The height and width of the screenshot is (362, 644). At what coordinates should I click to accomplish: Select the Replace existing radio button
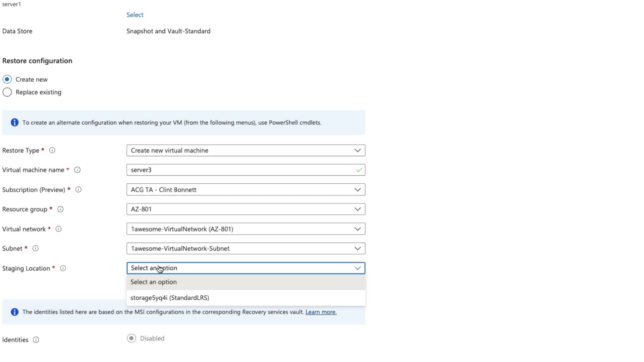(x=7, y=92)
